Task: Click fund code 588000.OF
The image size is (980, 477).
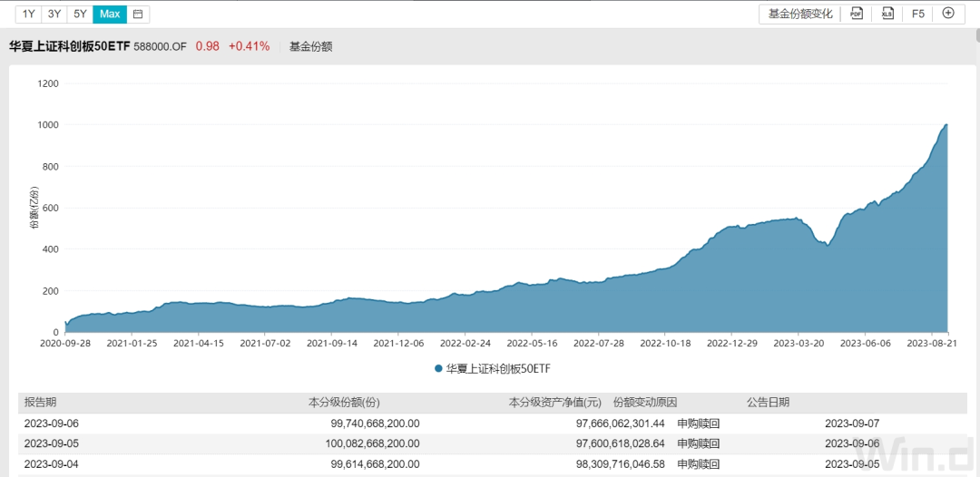Action: (x=160, y=46)
